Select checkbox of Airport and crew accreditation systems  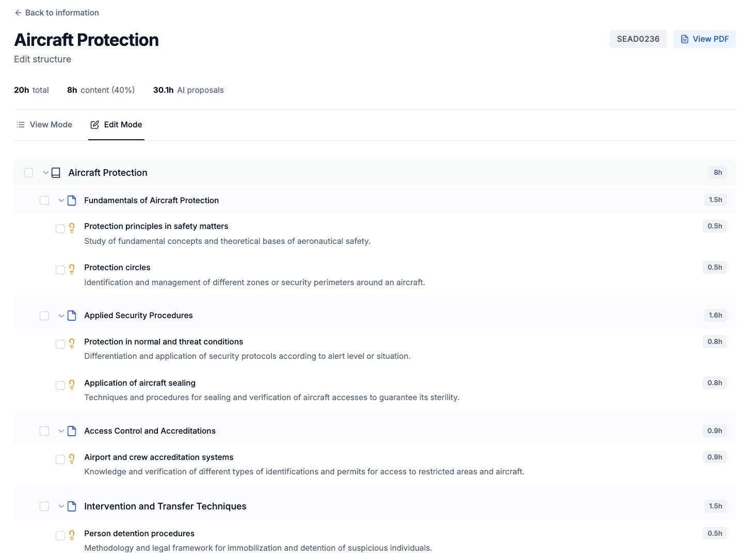click(x=60, y=459)
